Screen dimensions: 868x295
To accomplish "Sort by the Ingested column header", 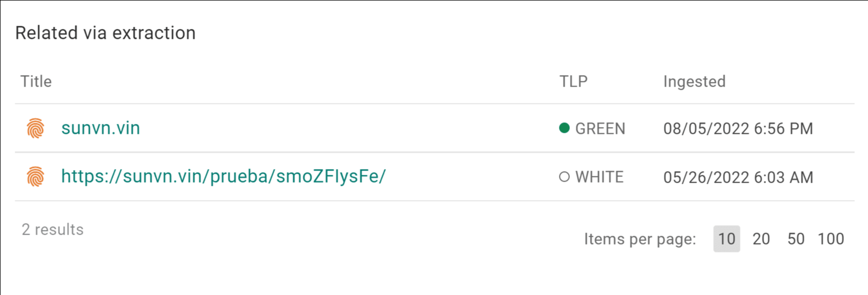I will point(694,81).
